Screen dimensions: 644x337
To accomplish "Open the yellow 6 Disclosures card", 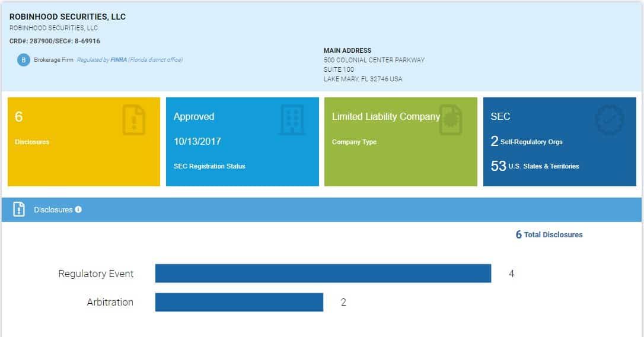I will tap(84, 142).
